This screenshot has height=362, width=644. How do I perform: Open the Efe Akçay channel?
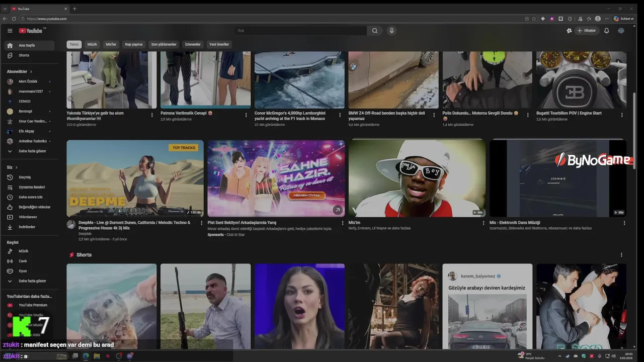29,131
